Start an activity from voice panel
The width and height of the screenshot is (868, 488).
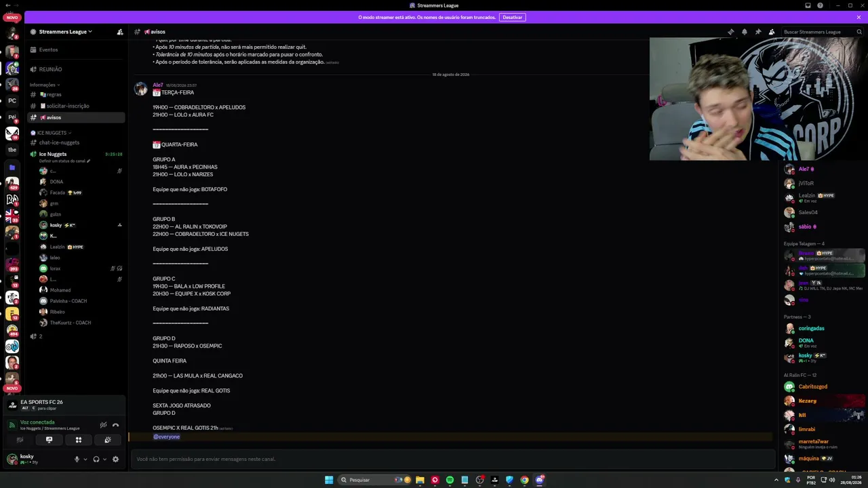point(78,440)
